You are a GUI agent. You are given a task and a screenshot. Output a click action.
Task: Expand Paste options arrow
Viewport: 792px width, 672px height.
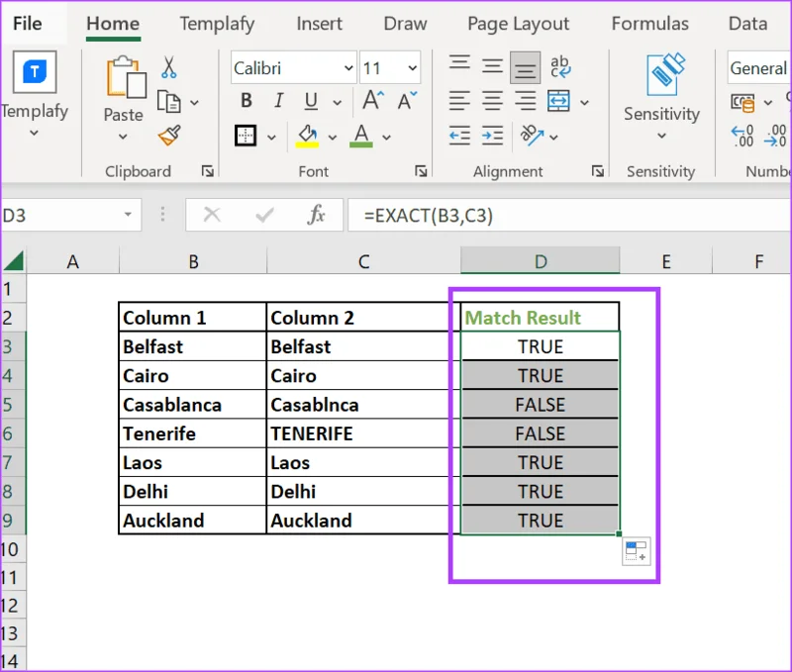point(123,137)
